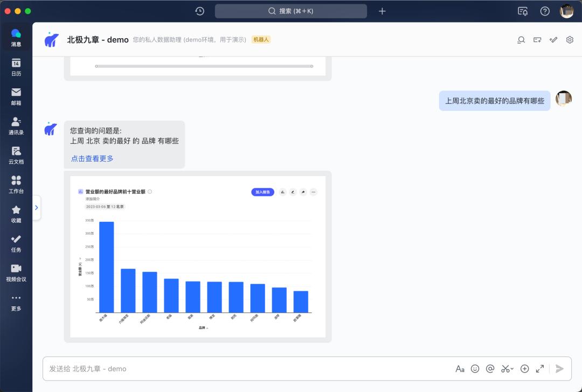Click the 点击查看更多 link
The width and height of the screenshot is (582, 392).
(x=92, y=158)
